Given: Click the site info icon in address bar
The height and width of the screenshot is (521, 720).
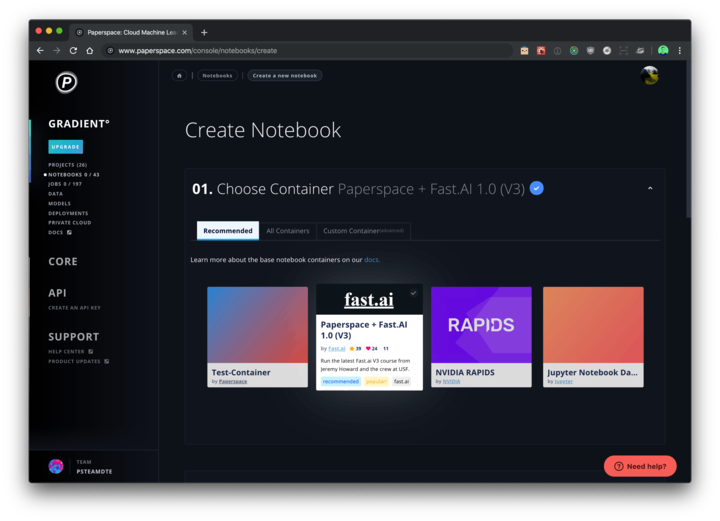Looking at the screenshot, I should click(x=110, y=50).
